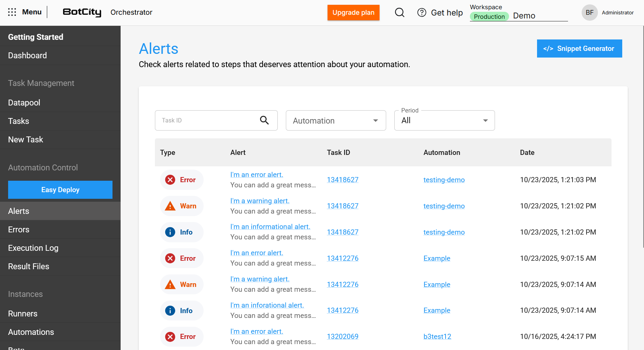The width and height of the screenshot is (644, 350).
Task: Open task 13418627 from the alerts table
Action: point(342,180)
